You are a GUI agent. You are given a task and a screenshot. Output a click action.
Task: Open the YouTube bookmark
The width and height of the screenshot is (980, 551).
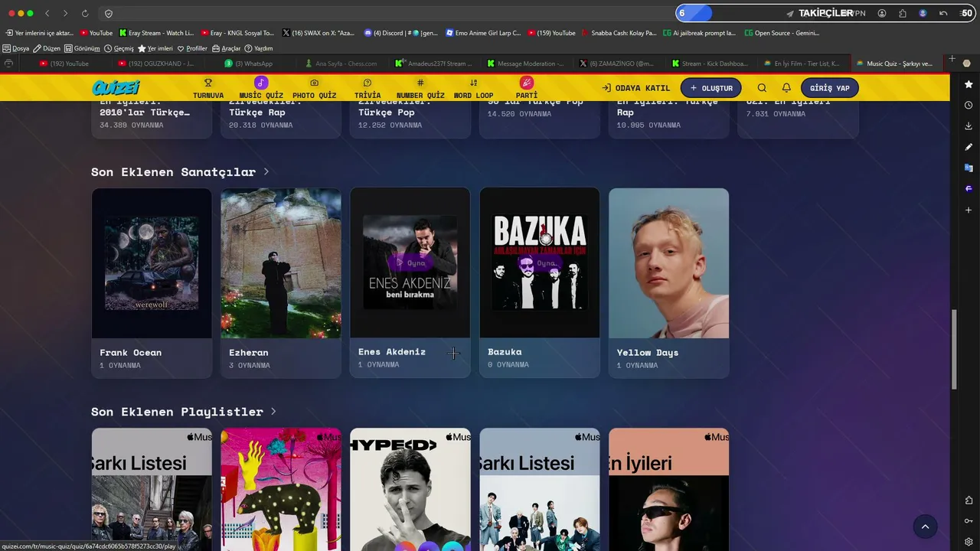pos(96,33)
